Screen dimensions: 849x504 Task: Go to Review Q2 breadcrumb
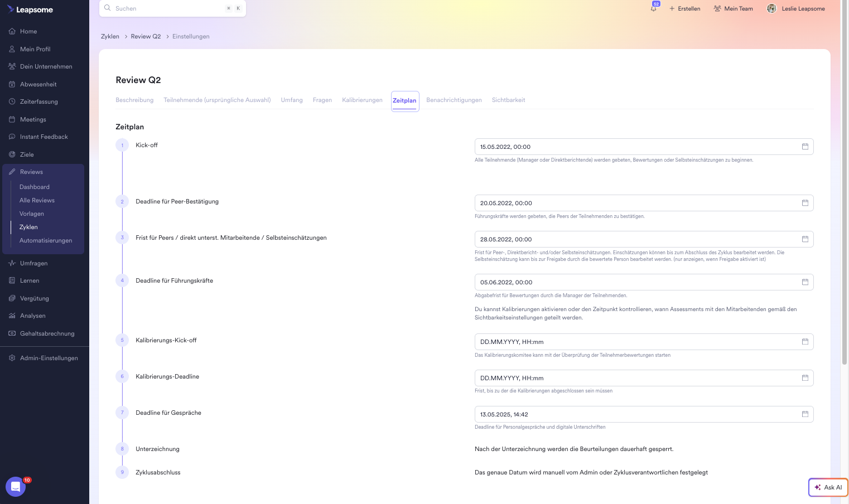pyautogui.click(x=146, y=36)
